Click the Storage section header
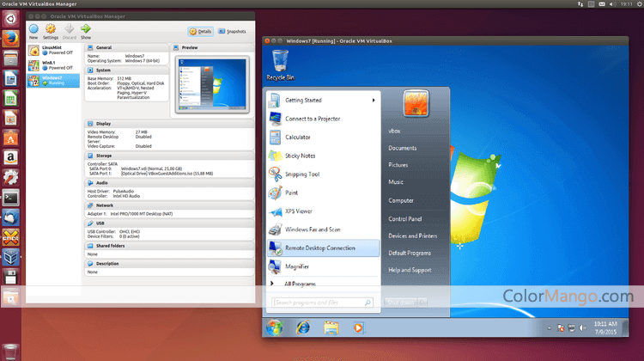The image size is (644, 361). click(169, 156)
